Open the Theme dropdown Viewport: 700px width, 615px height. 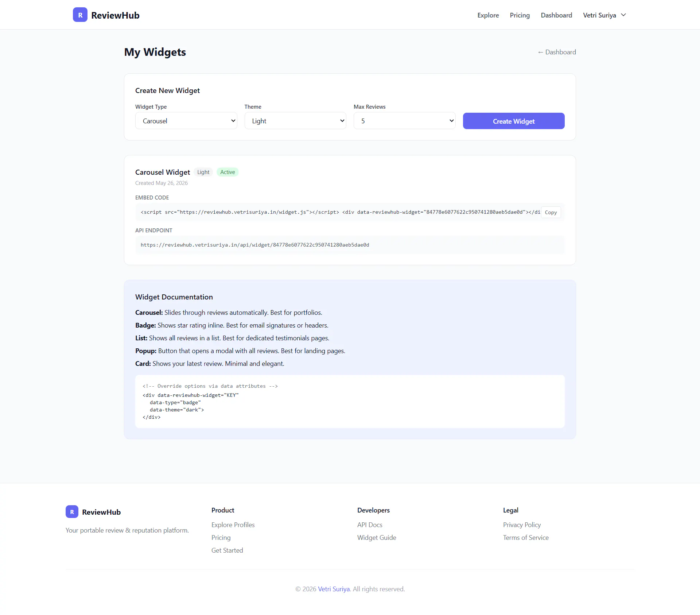coord(295,121)
